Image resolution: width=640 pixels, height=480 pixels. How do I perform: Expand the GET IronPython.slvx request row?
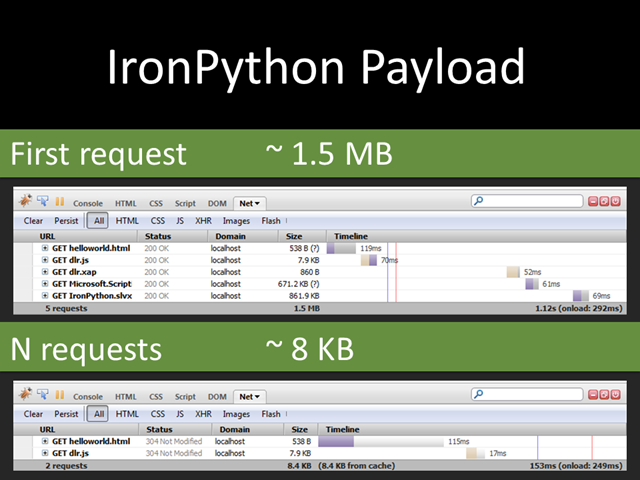coord(45,296)
